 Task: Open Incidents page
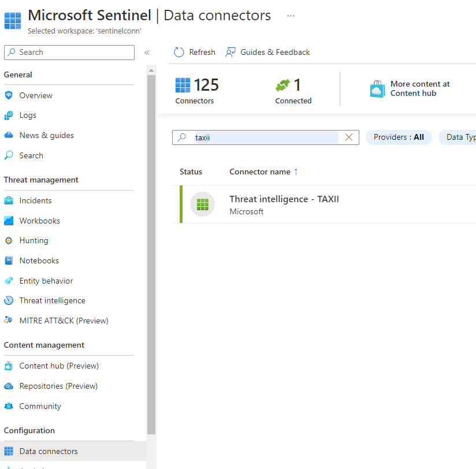click(35, 200)
